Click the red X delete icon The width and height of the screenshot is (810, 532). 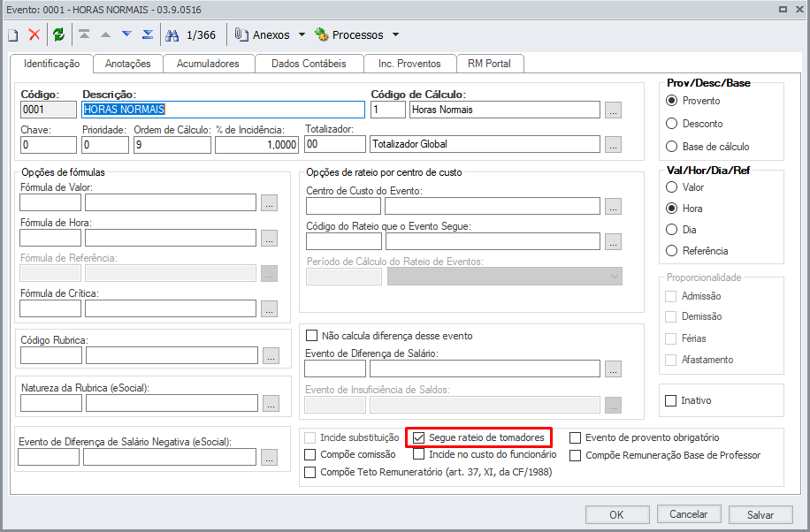34,34
